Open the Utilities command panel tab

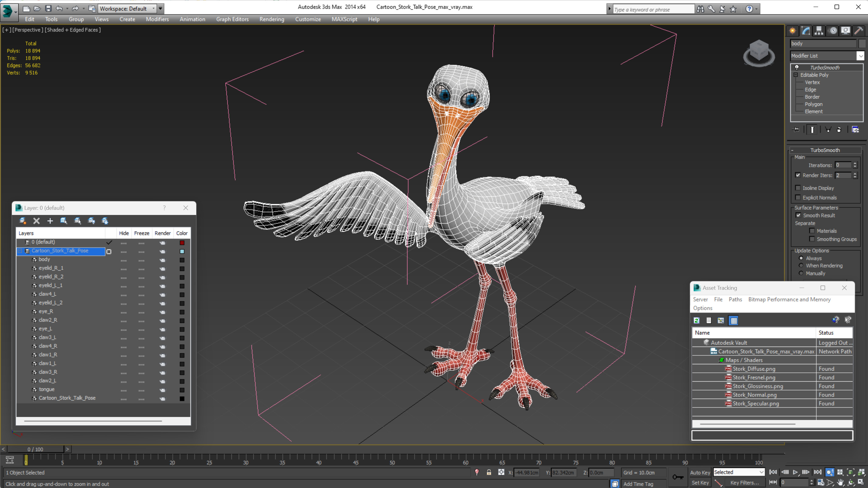click(x=859, y=31)
